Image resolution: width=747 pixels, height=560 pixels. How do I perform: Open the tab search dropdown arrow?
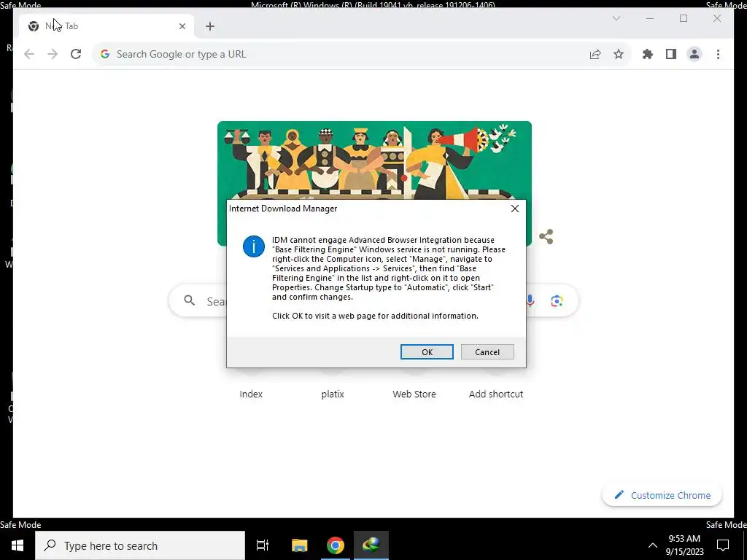tap(616, 18)
